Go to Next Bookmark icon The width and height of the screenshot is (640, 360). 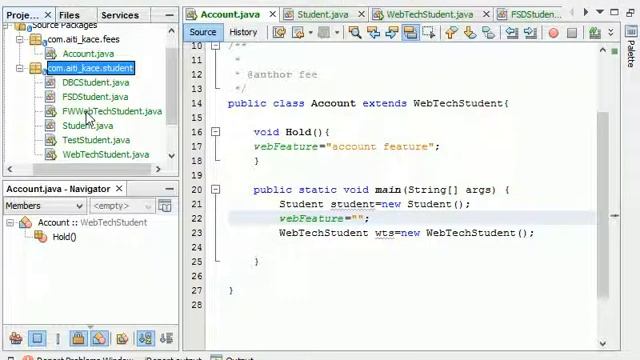[x=470, y=32]
